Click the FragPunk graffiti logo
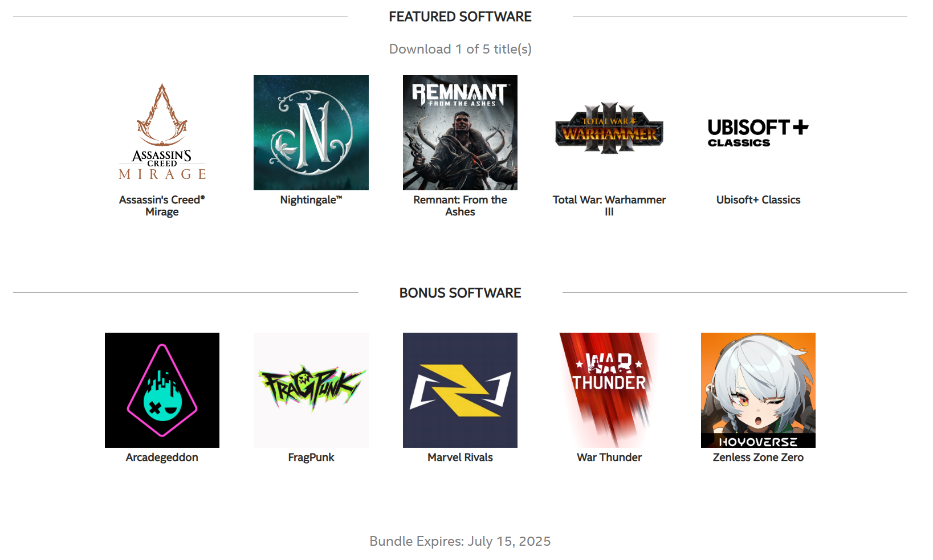This screenshot has width=933, height=560. pos(311,390)
